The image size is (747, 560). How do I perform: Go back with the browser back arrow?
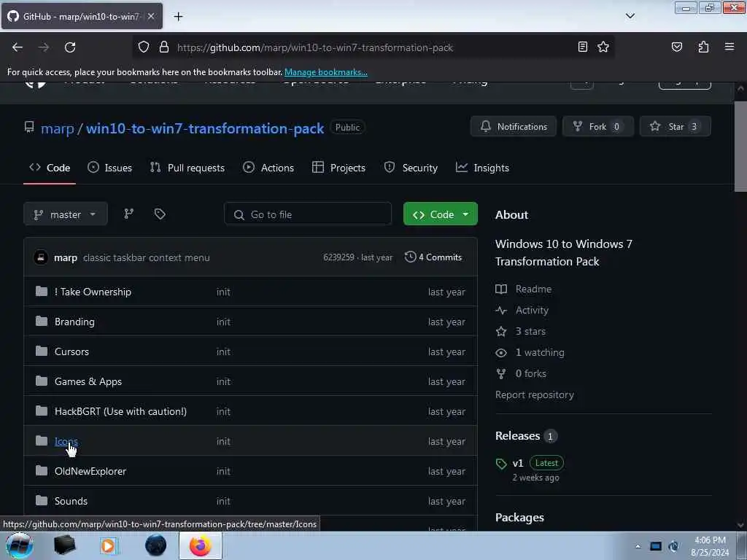18,47
